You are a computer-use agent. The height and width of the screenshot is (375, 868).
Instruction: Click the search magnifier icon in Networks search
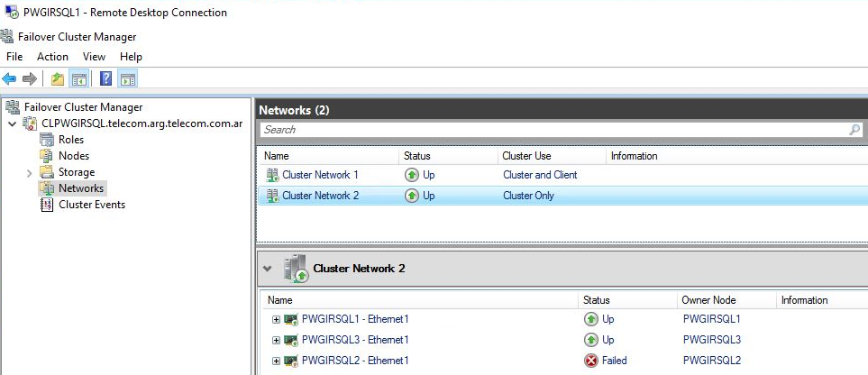pos(855,130)
